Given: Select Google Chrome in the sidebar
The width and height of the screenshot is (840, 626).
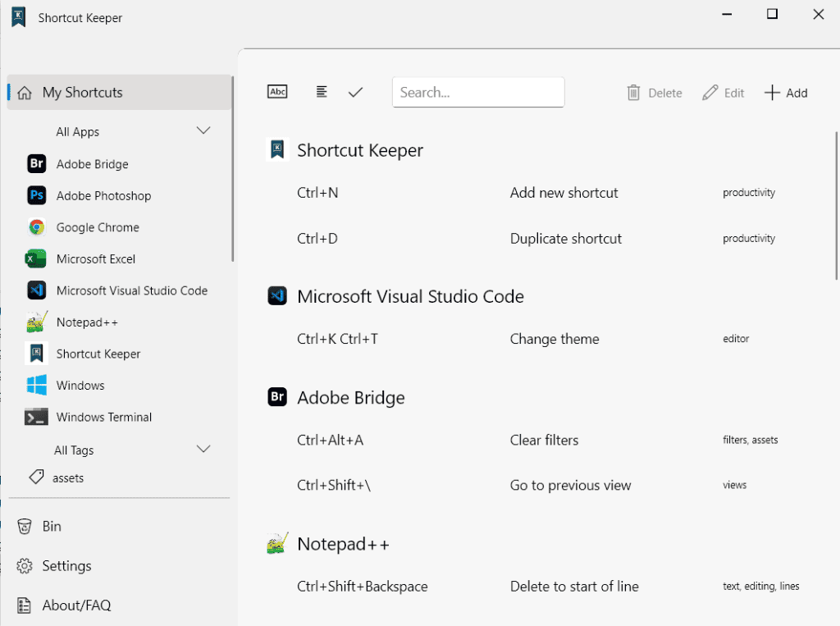Looking at the screenshot, I should pos(119,227).
